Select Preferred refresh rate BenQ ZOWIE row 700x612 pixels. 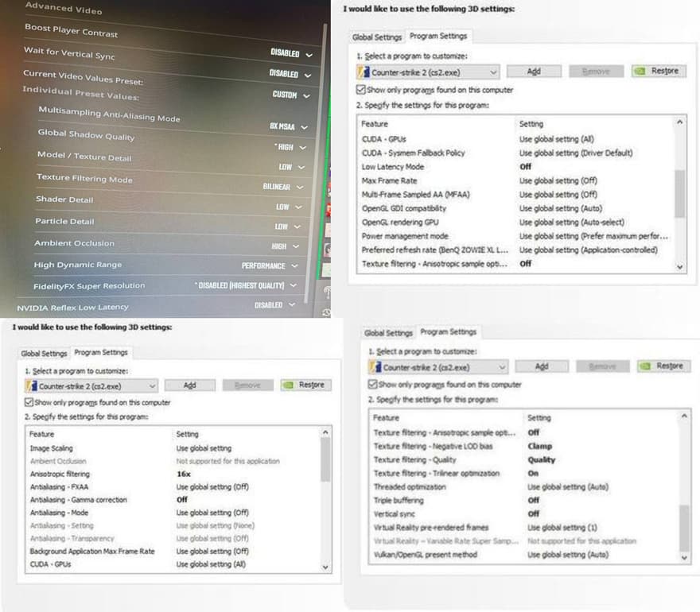[515, 250]
